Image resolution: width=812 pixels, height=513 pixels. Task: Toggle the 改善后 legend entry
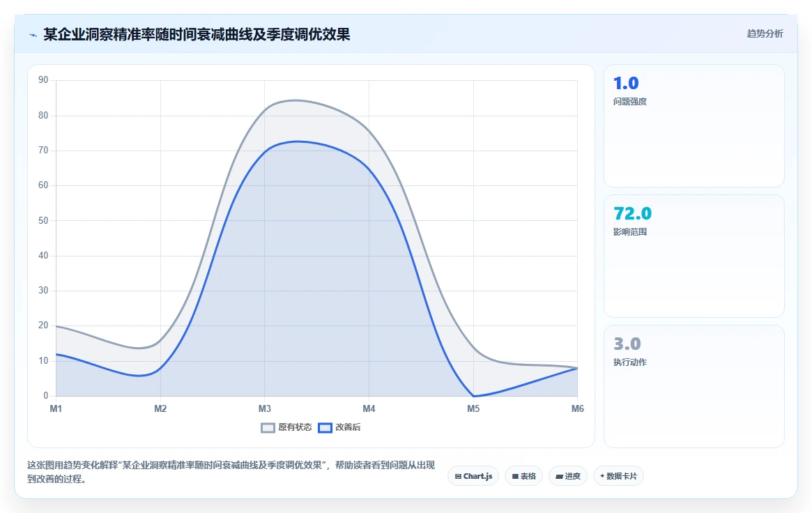[339, 427]
